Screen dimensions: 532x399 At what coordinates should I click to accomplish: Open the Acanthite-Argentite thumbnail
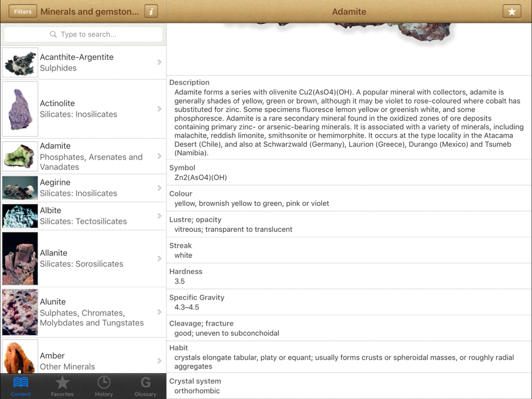pos(20,63)
